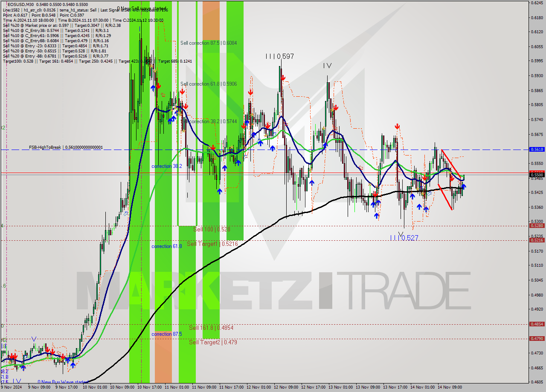Click the 0.5865 price axis value
The image size is (546, 392).
click(537, 90)
